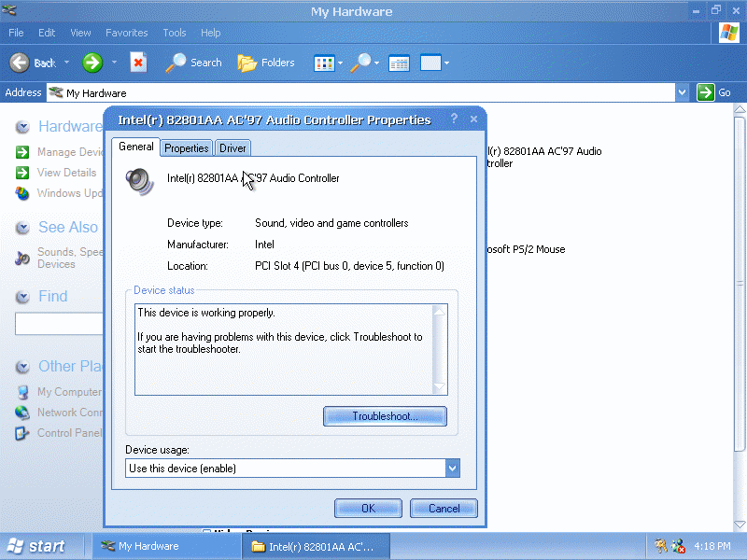Click the green arrow icon beside Manage Devices

coord(22,152)
